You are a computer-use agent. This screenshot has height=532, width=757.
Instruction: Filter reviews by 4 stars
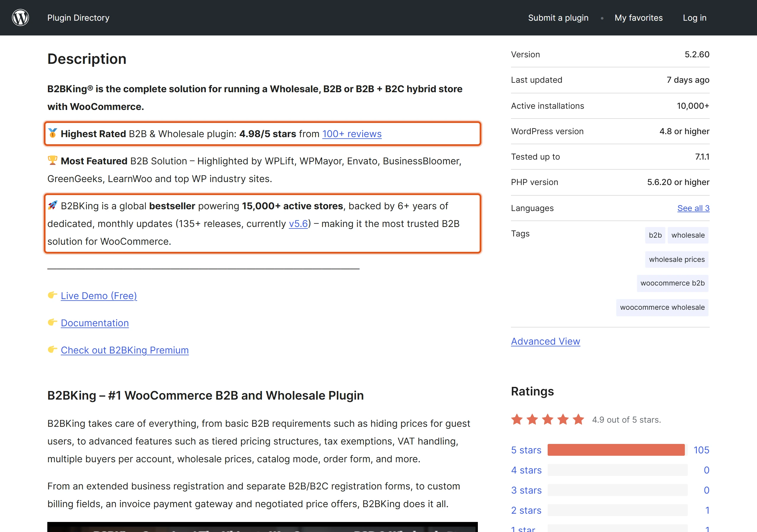click(x=526, y=470)
